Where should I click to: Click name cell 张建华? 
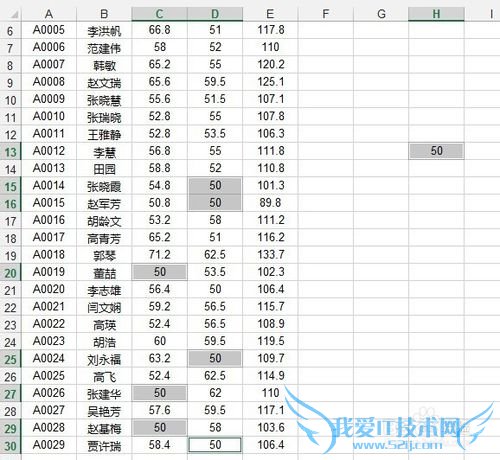pos(104,394)
